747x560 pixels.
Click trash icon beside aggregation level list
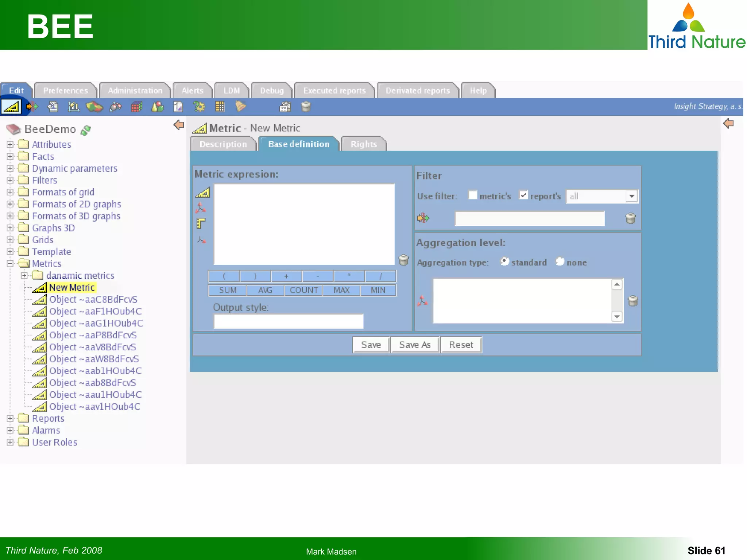click(633, 301)
